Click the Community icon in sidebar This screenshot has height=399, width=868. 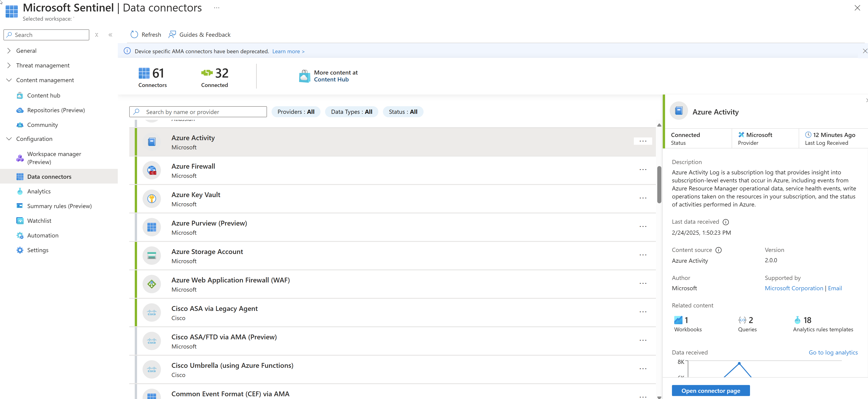coord(20,125)
